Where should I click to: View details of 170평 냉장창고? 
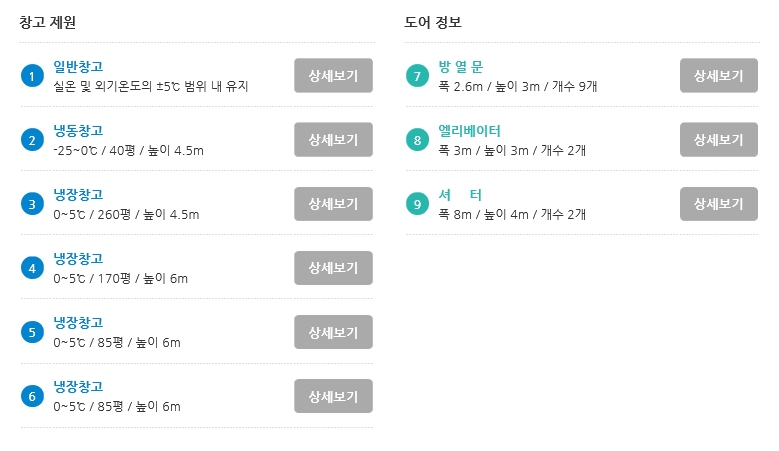tap(333, 268)
